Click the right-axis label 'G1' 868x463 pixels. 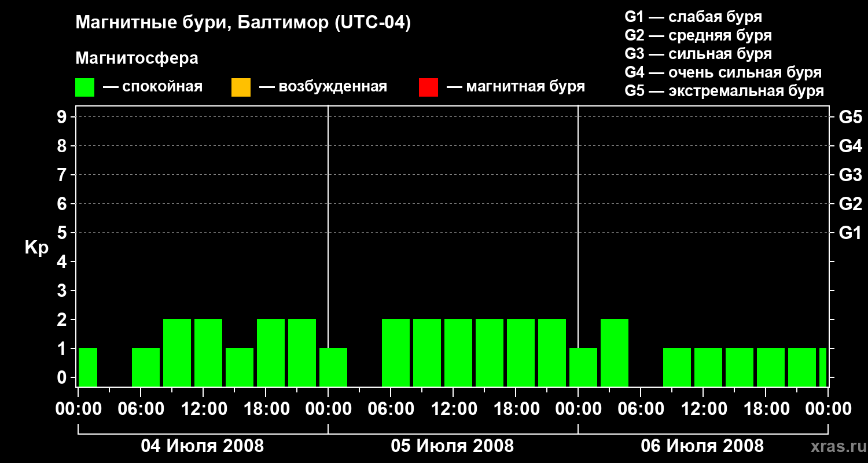850,233
